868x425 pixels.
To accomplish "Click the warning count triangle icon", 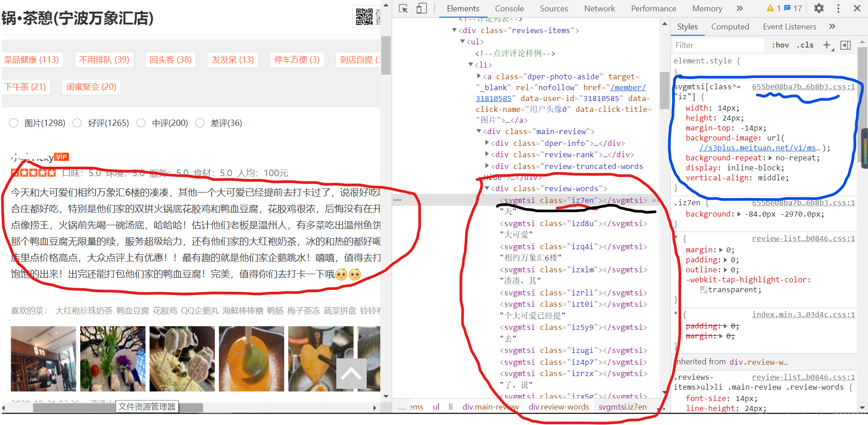I will point(770,8).
